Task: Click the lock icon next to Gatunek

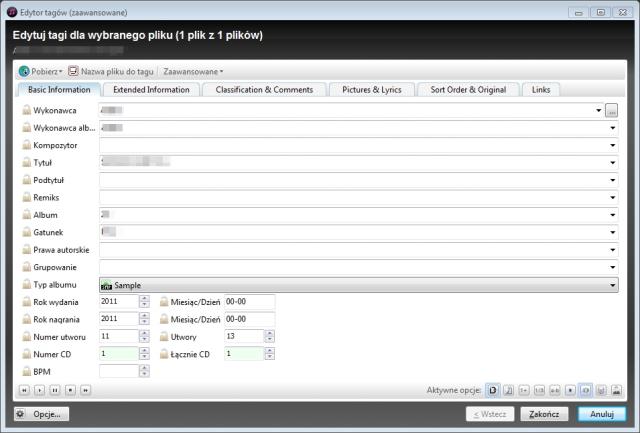Action: (x=26, y=232)
